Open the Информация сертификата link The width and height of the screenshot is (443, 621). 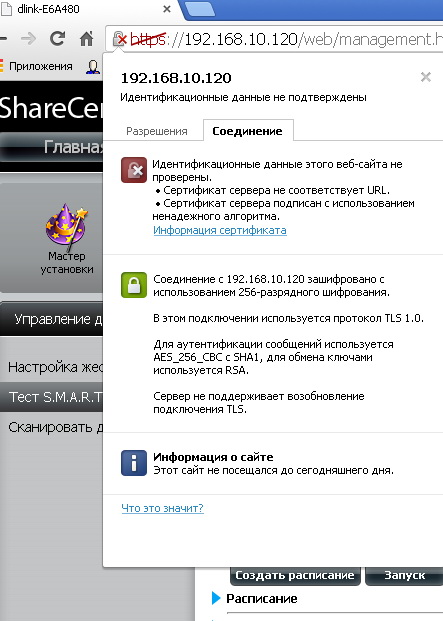220,230
